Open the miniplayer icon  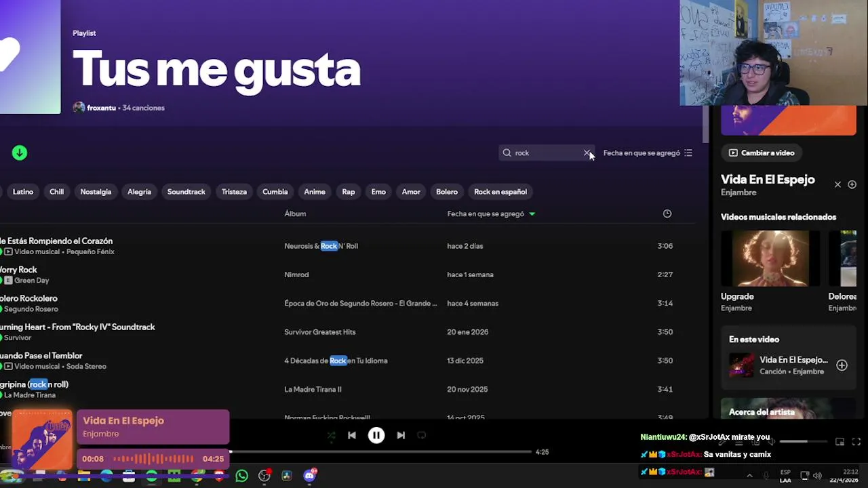[840, 442]
